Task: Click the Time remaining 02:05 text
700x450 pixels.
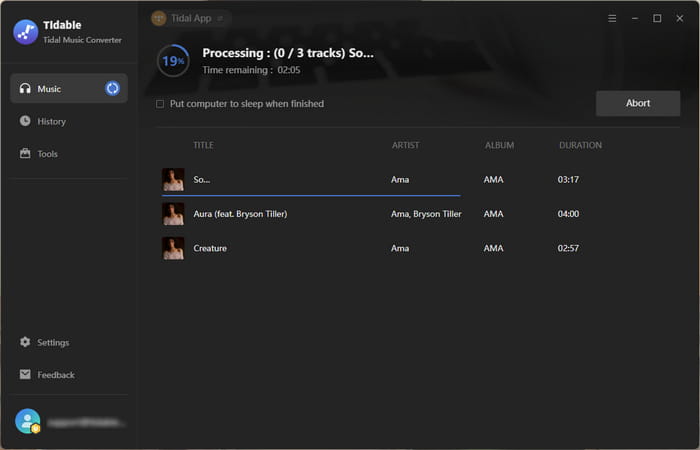Action: 251,70
